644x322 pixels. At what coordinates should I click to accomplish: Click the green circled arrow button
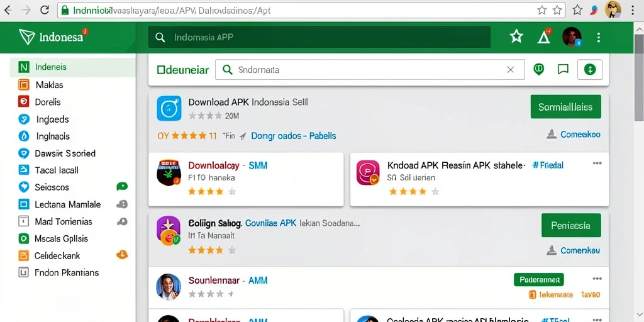coord(590,69)
